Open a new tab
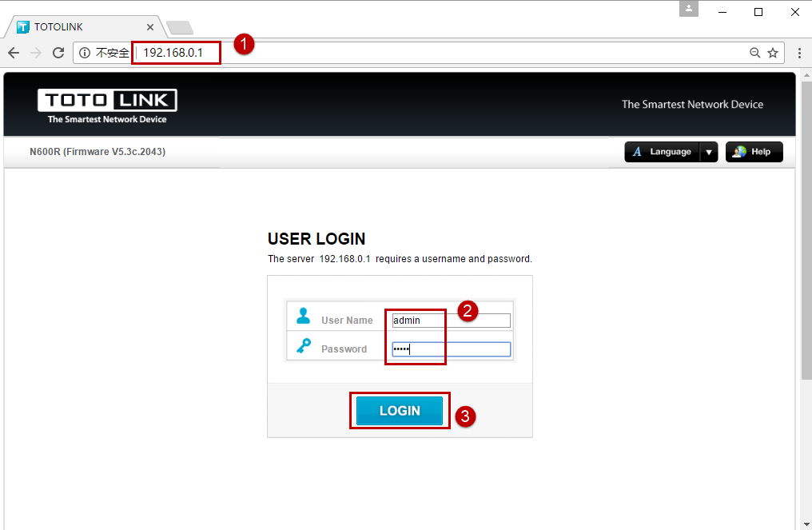Image resolution: width=812 pixels, height=530 pixels. click(x=180, y=27)
